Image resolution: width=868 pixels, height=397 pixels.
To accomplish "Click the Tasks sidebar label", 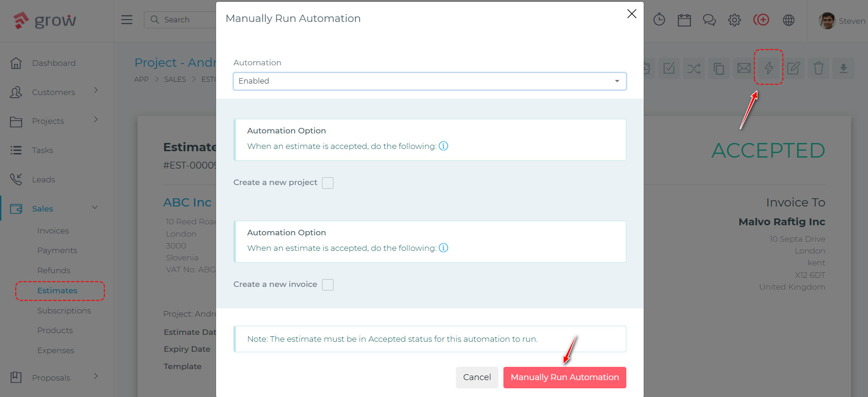I will tap(42, 150).
